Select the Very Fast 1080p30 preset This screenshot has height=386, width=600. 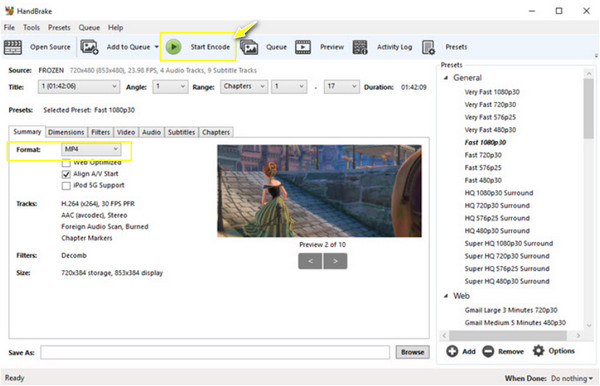(x=492, y=92)
